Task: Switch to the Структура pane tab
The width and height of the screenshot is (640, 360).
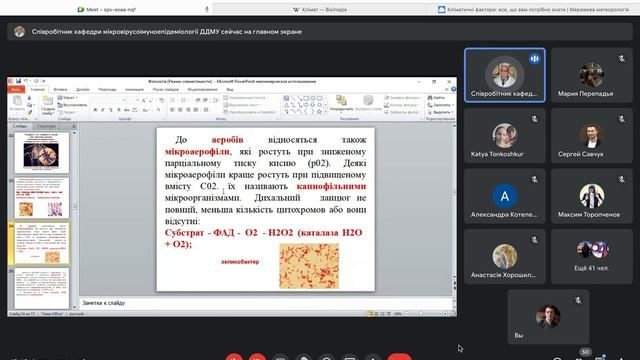Action: [x=46, y=126]
